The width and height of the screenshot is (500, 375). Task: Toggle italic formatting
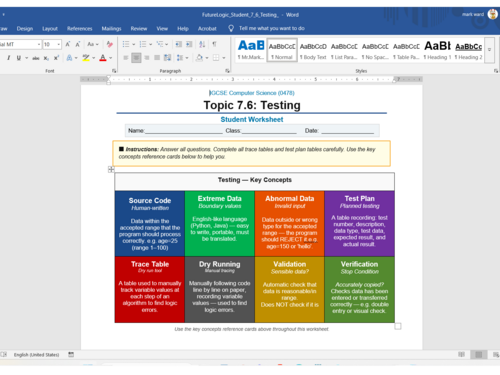pyautogui.click(x=8, y=58)
